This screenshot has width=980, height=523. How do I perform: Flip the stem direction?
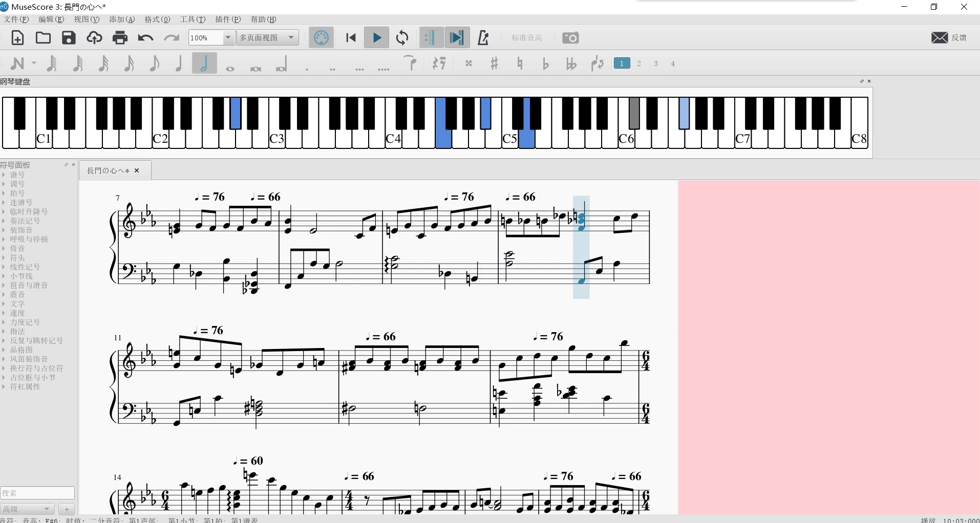[597, 63]
